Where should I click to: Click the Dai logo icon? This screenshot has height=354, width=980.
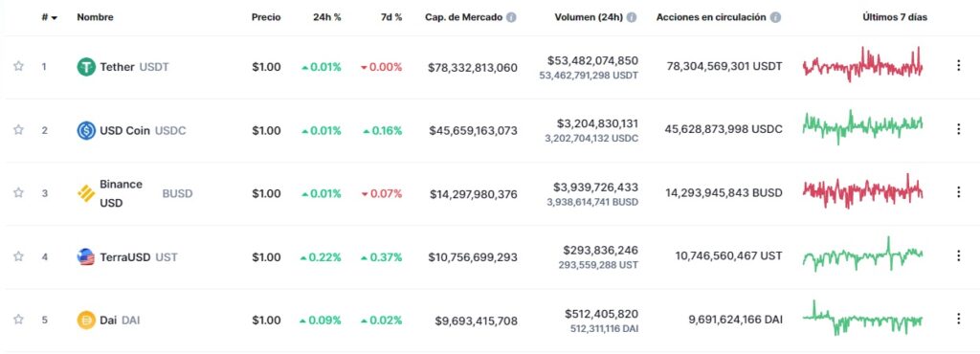pyautogui.click(x=86, y=321)
